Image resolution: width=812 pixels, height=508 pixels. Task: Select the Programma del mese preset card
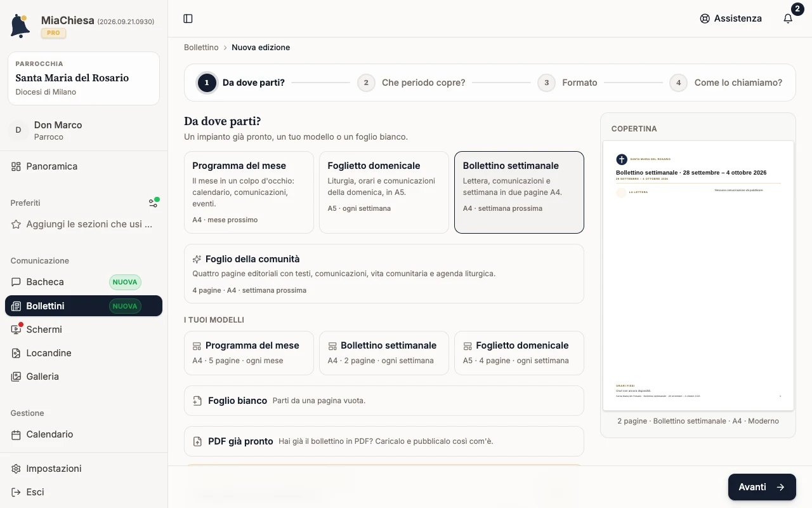(x=249, y=192)
